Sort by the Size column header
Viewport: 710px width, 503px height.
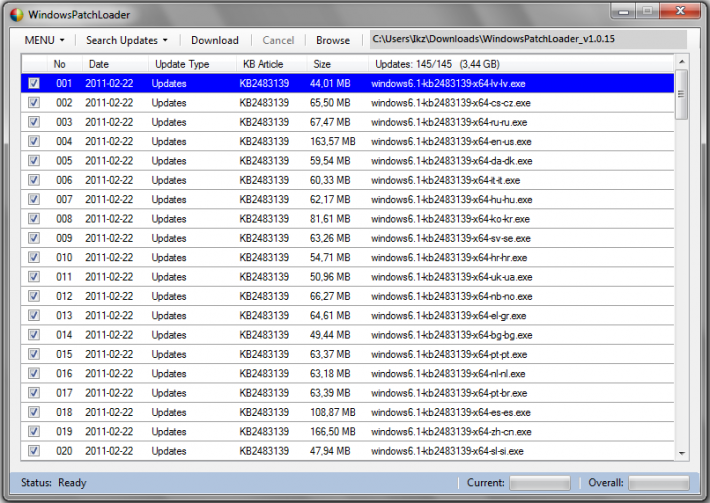pos(337,64)
